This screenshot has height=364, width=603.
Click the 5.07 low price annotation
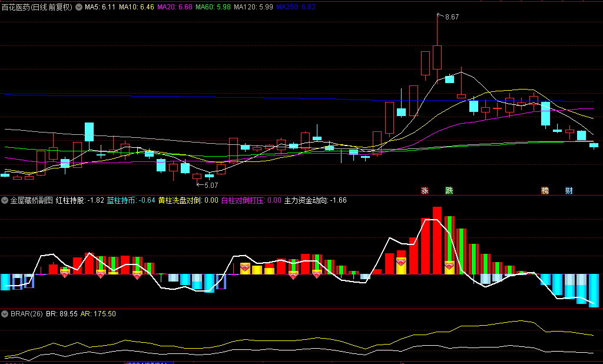[211, 185]
